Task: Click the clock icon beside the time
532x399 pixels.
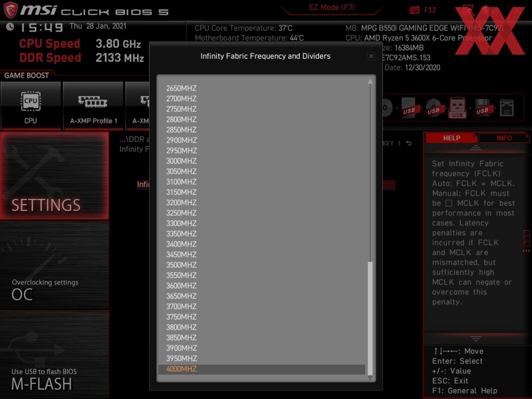Action: (10, 27)
